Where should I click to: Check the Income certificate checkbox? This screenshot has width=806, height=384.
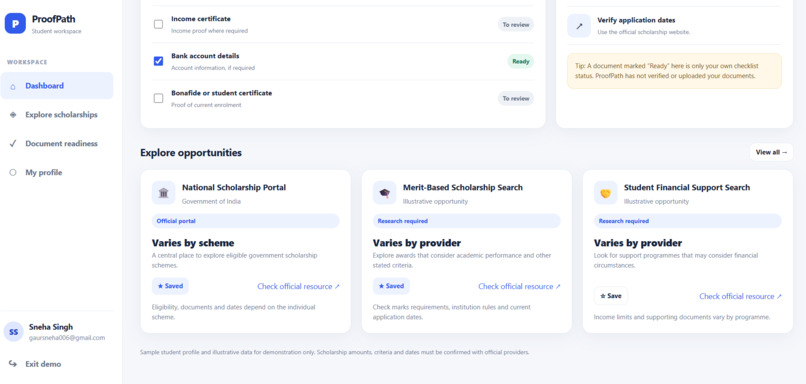(158, 24)
